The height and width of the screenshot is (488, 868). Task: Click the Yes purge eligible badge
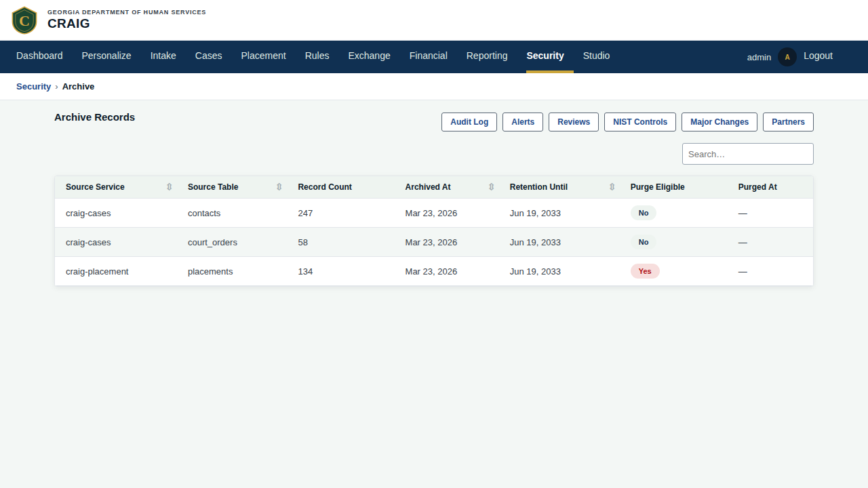[x=645, y=271]
